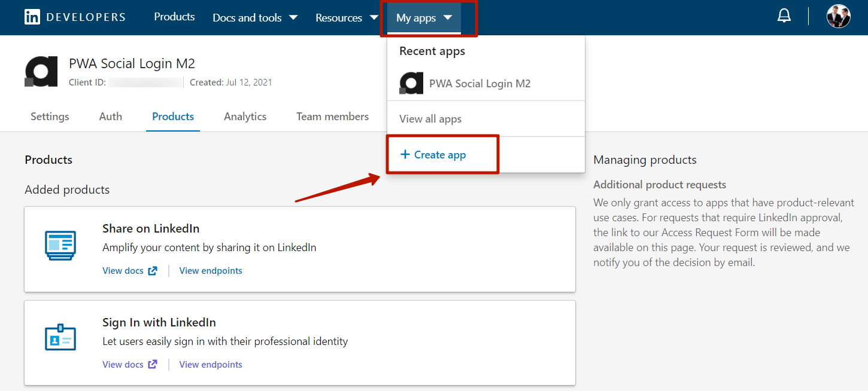868x391 pixels.
Task: Switch to the Team members tab
Action: tap(333, 117)
